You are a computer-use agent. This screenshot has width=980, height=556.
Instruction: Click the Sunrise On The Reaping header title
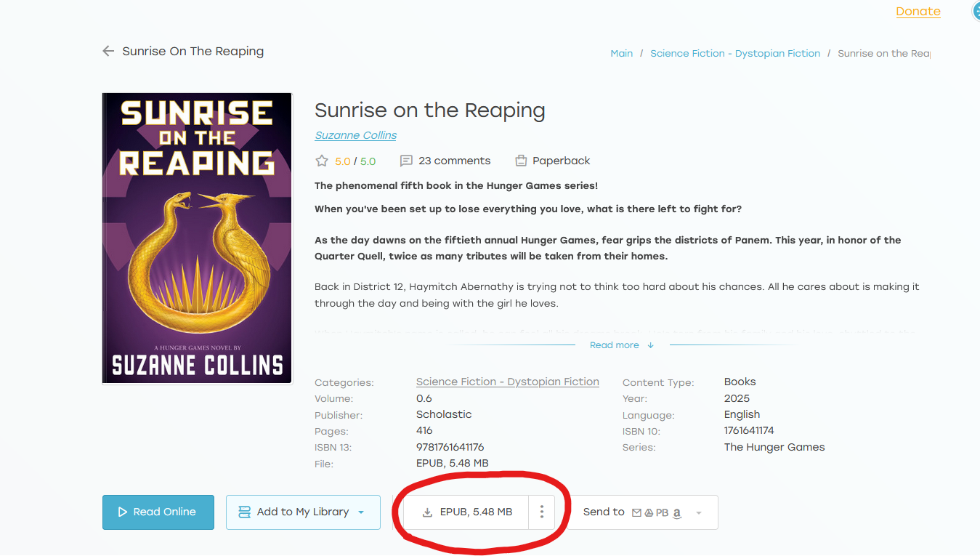click(193, 51)
